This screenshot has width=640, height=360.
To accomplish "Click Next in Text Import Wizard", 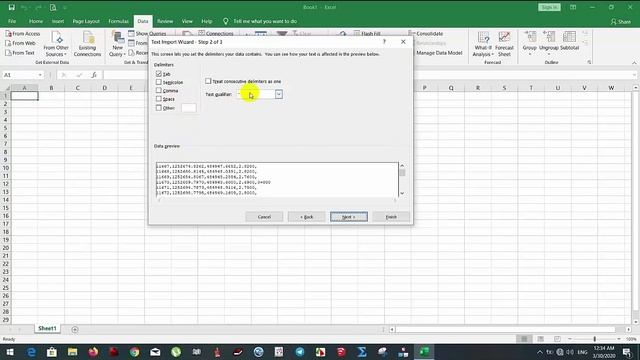I will tap(349, 217).
